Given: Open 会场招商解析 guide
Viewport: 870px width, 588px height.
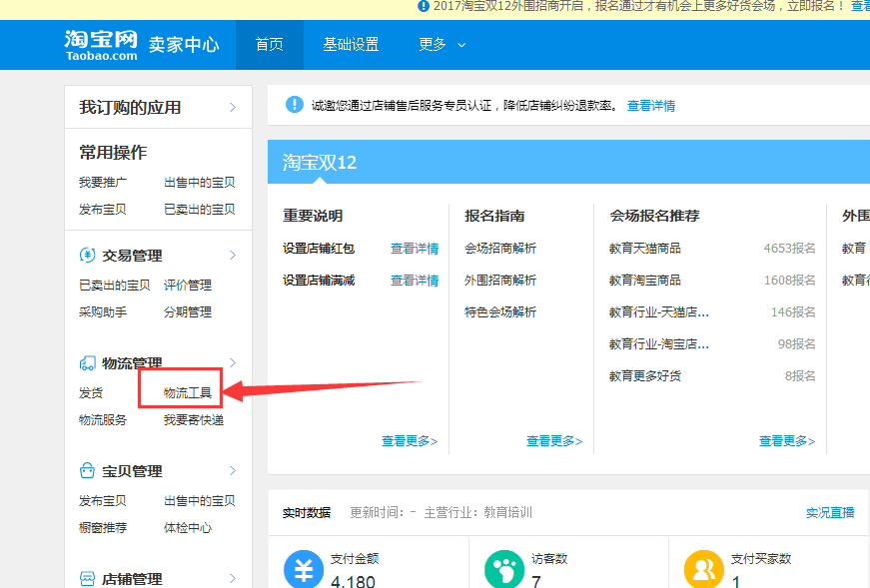Looking at the screenshot, I should coord(499,248).
